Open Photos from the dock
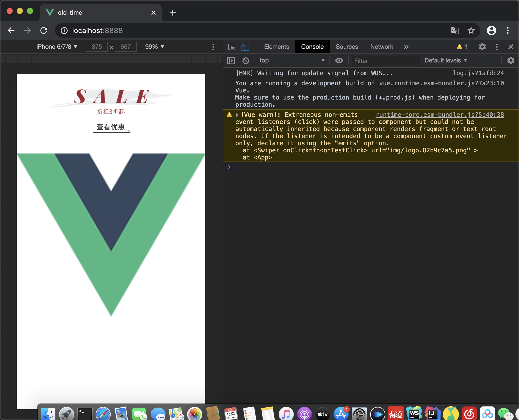Viewport: 519px width, 420px height. point(195,413)
